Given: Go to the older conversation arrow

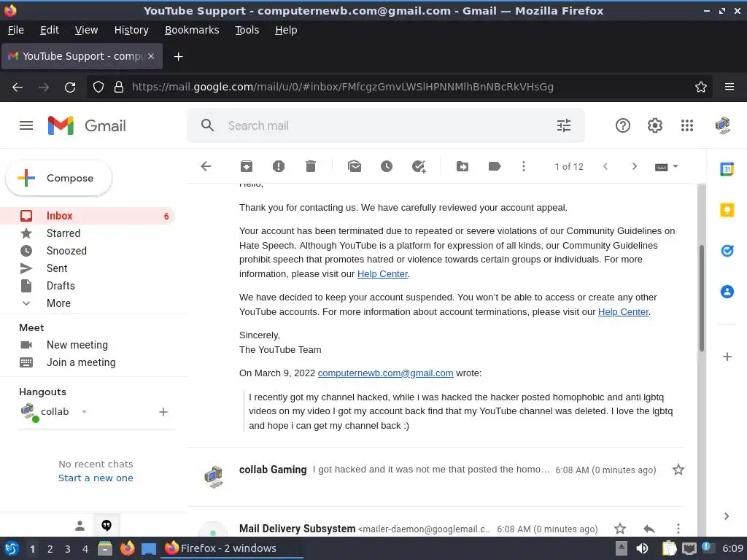Looking at the screenshot, I should 634,166.
